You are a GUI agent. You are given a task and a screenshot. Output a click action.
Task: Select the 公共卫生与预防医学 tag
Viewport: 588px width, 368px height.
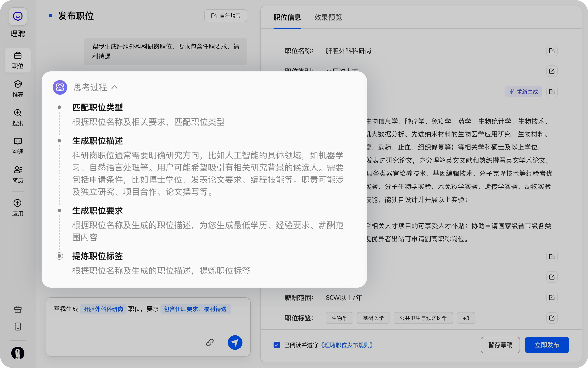pyautogui.click(x=423, y=318)
